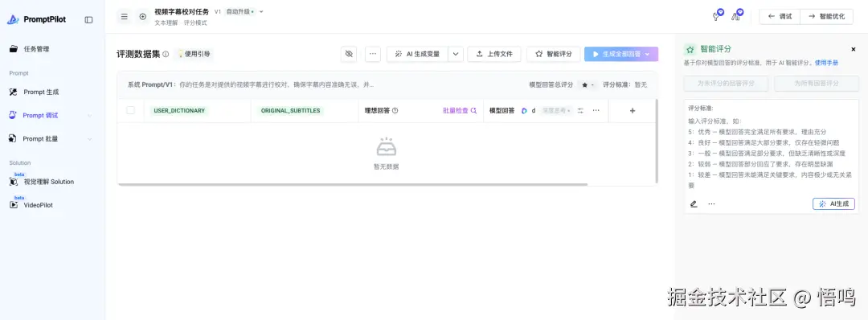Click the ORIGINAL_SUBTITLES column tag
This screenshot has width=868, height=320.
point(291,111)
